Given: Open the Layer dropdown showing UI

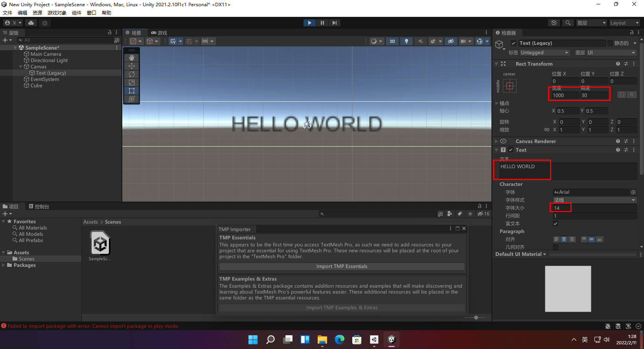Looking at the screenshot, I should [611, 53].
